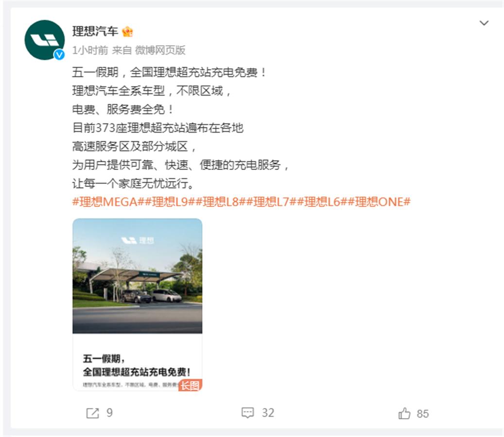Open the 理想汽车 profile avatar
504x437 pixels.
click(x=44, y=40)
